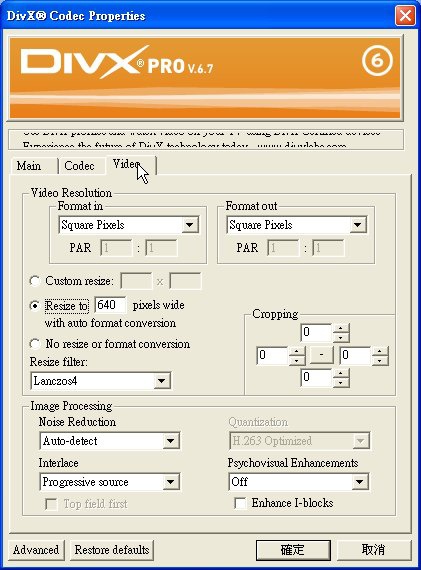
Task: Click the Format in PAR second field
Action: pos(161,248)
